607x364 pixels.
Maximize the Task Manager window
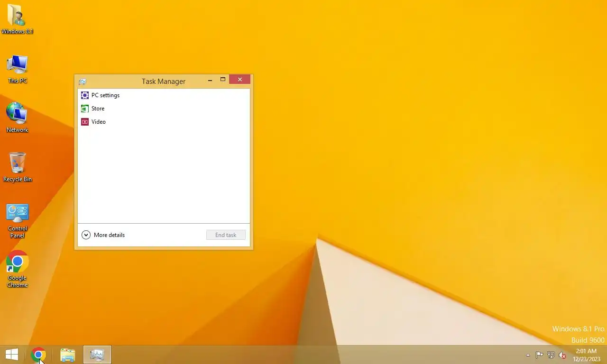click(223, 80)
